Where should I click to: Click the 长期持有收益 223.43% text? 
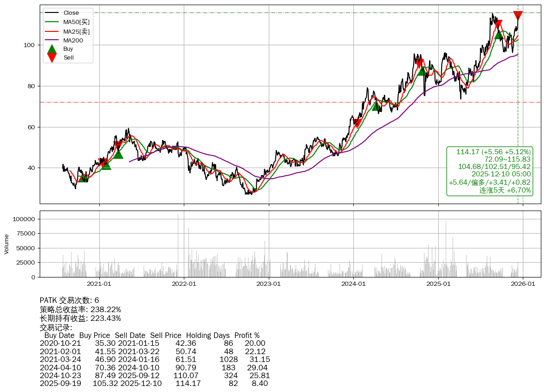(x=80, y=318)
